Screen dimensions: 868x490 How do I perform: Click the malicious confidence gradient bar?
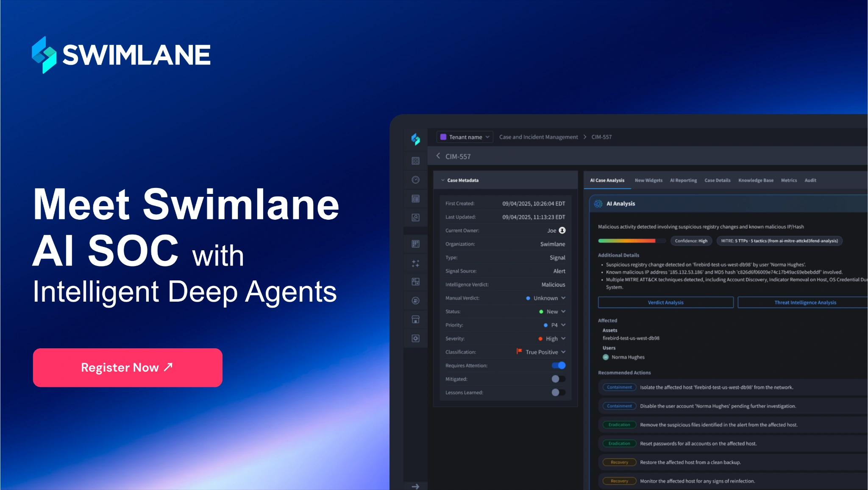click(x=626, y=241)
